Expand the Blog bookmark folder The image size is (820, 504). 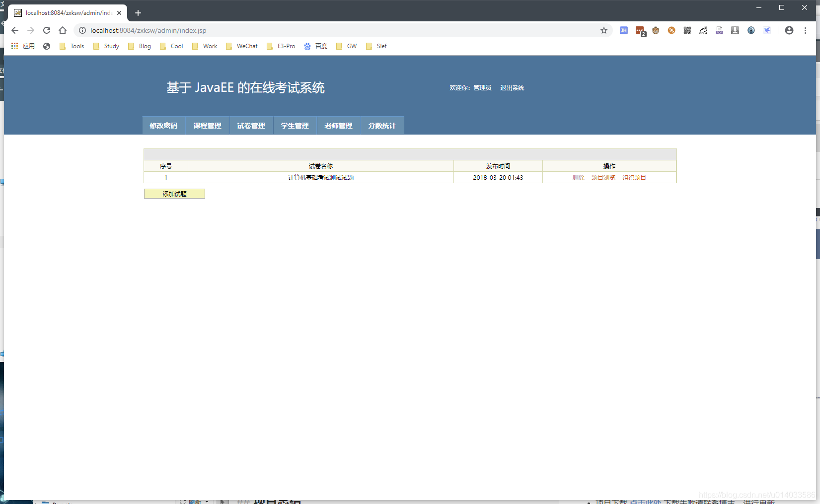coord(140,46)
